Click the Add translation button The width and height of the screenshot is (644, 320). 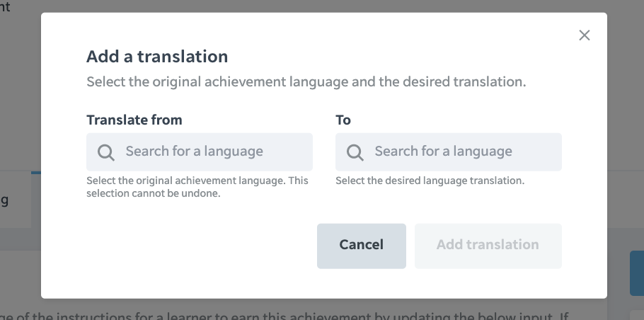488,246
